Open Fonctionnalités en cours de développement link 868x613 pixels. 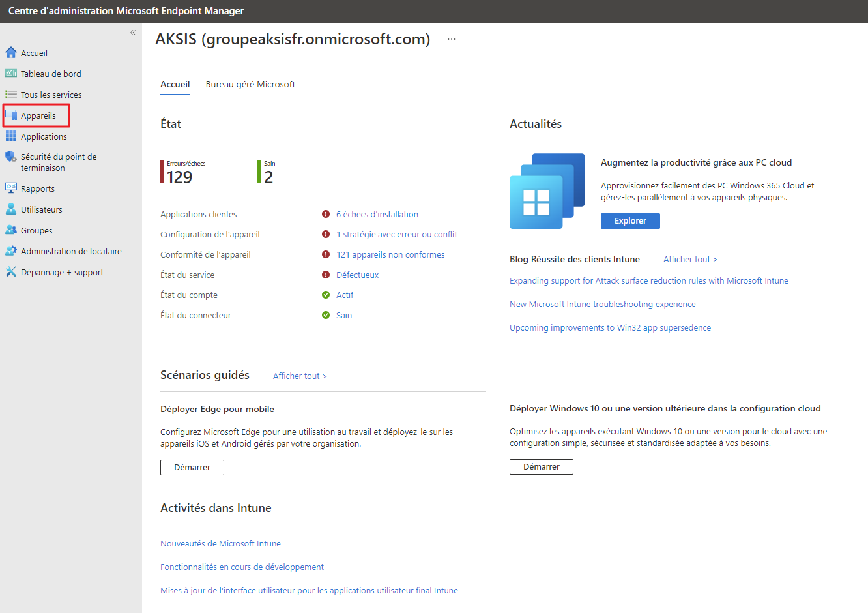click(242, 567)
